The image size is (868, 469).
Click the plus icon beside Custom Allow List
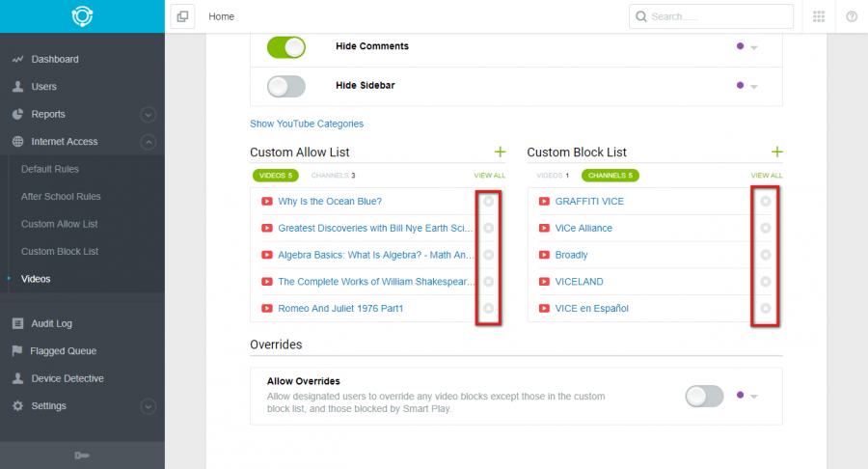[x=500, y=152]
